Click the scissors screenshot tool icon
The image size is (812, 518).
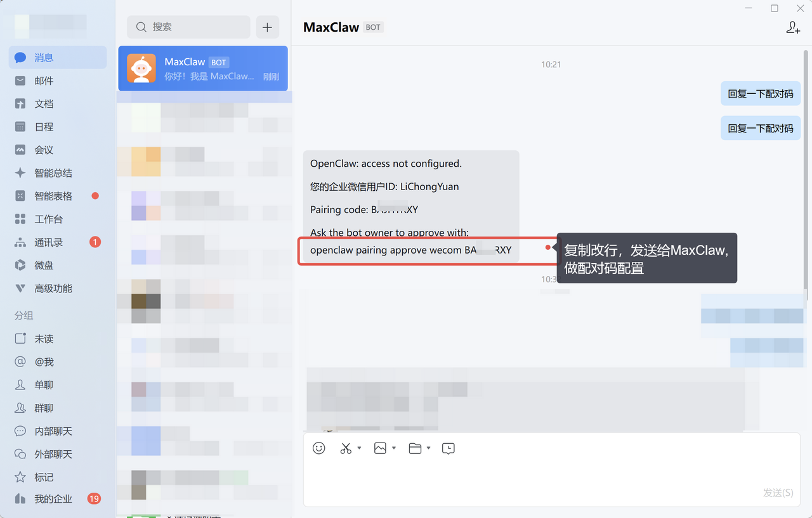(346, 448)
